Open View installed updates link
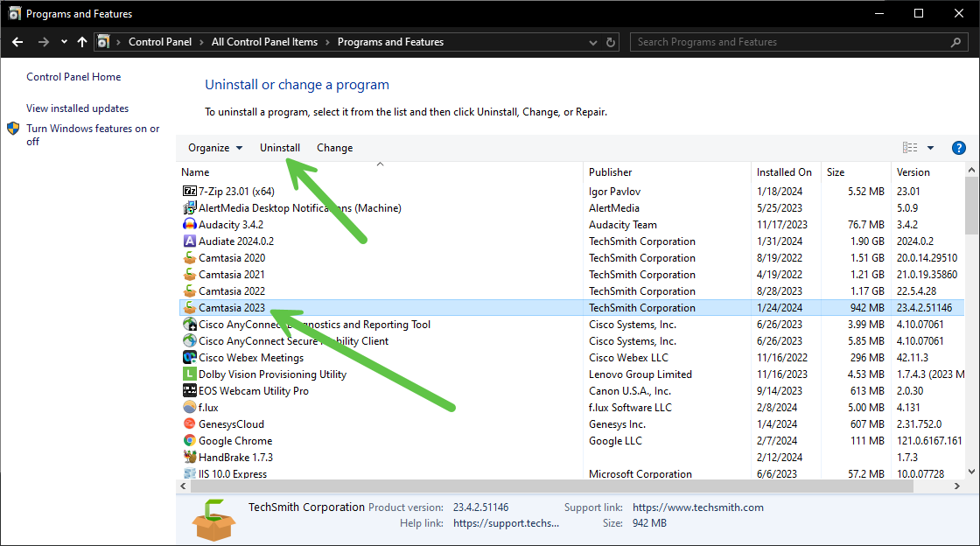The height and width of the screenshot is (546, 980). point(77,108)
